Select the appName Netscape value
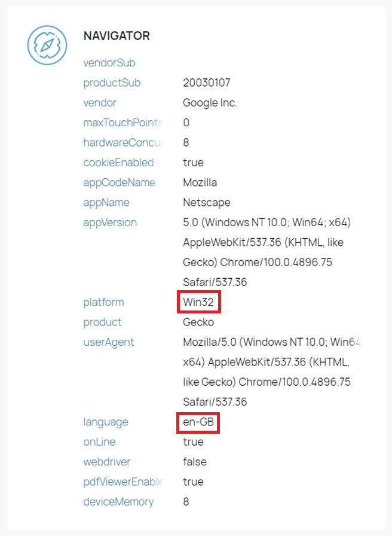The image size is (392, 536). point(207,202)
